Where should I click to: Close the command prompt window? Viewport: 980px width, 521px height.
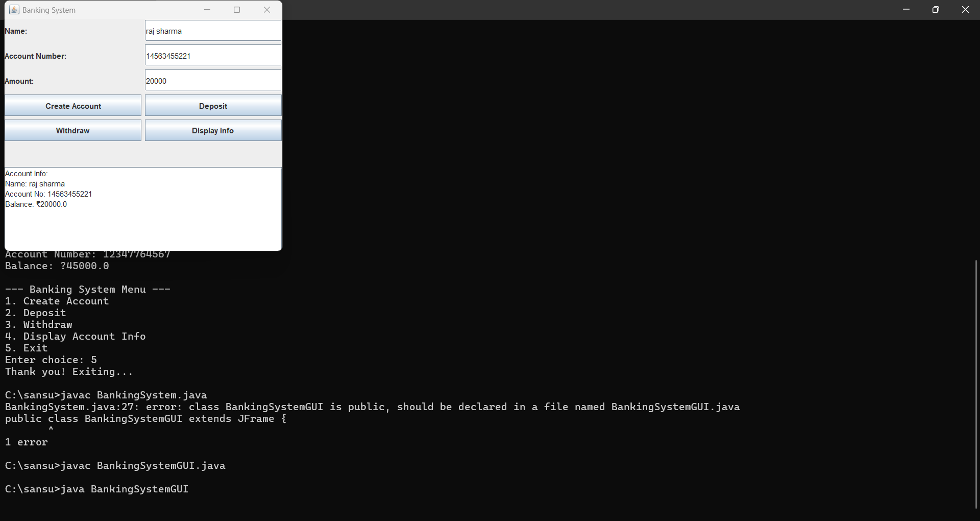coord(965,9)
